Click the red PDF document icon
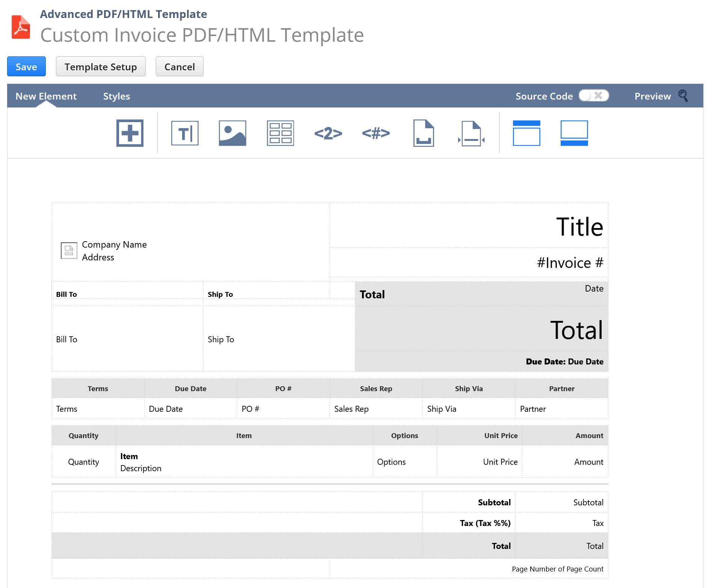The image size is (706, 588). tap(21, 27)
